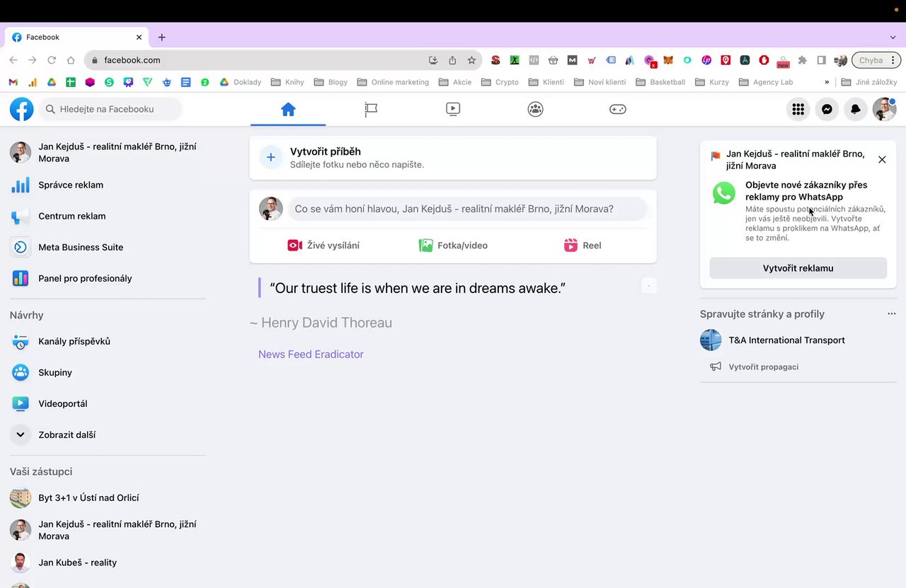This screenshot has height=588, width=906.
Task: Click the Chyba profile error button
Action: pos(876,60)
